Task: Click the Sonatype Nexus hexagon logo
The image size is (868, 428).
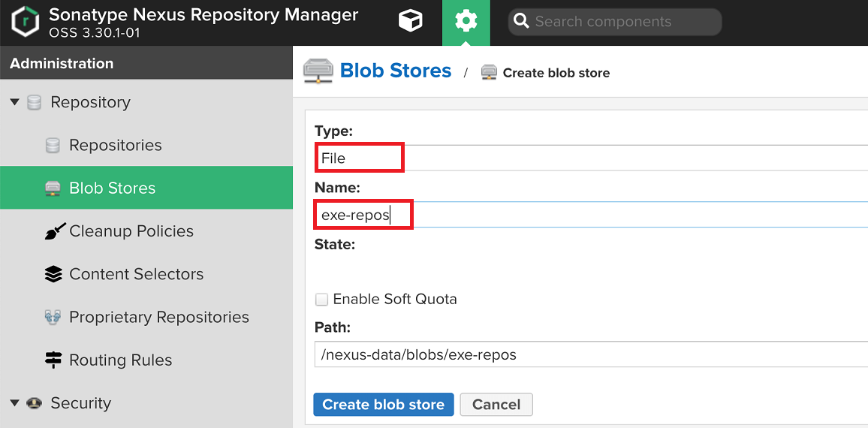Action: [x=25, y=22]
